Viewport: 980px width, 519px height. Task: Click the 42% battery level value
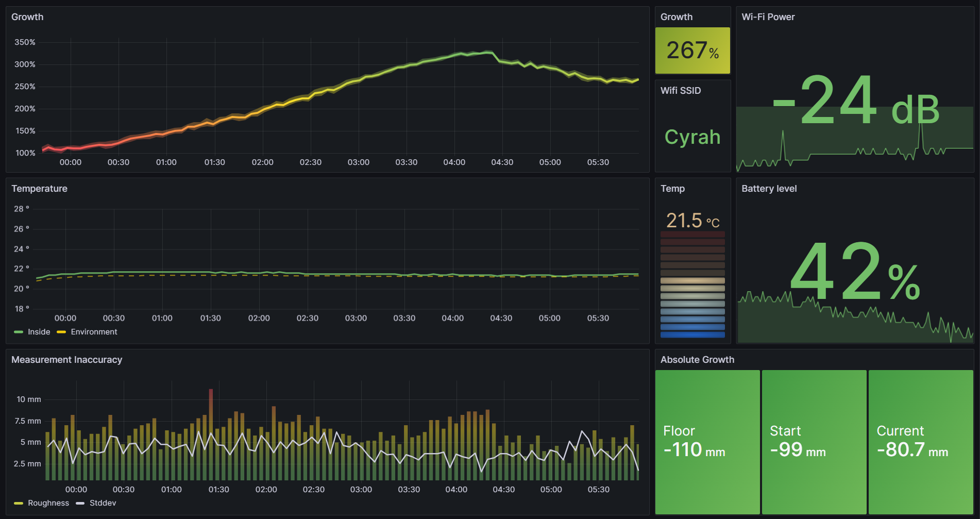[855, 272]
